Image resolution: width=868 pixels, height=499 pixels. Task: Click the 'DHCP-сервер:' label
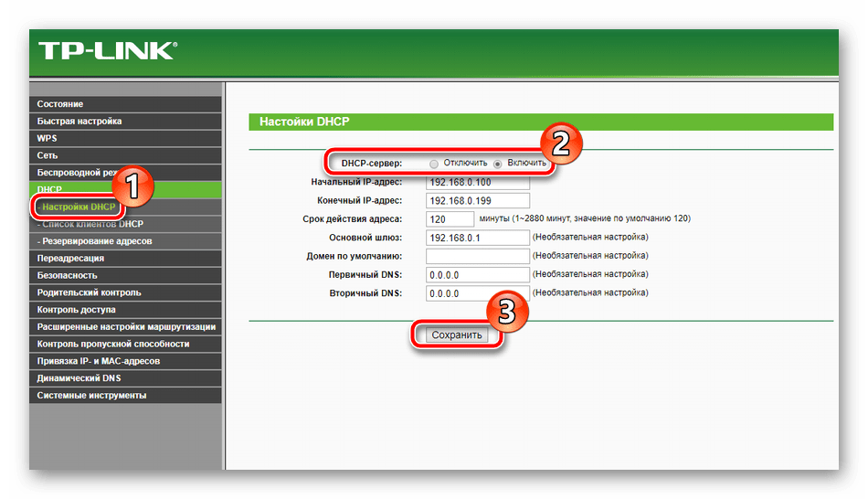(372, 164)
